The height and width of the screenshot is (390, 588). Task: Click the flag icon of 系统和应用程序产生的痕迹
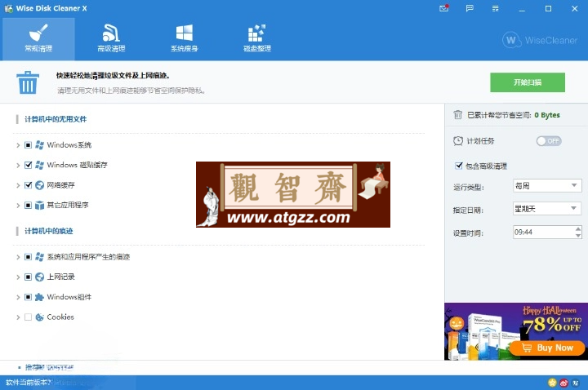[x=39, y=257]
